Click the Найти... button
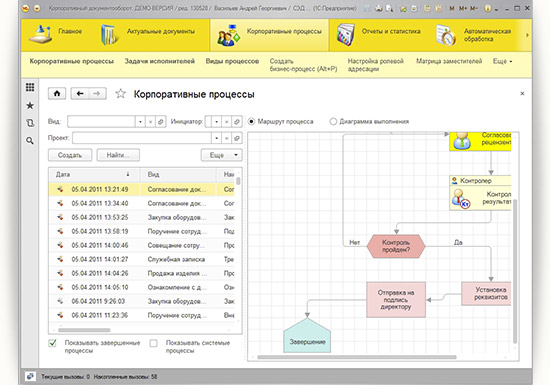Screen dimensions: 550x385 point(118,155)
